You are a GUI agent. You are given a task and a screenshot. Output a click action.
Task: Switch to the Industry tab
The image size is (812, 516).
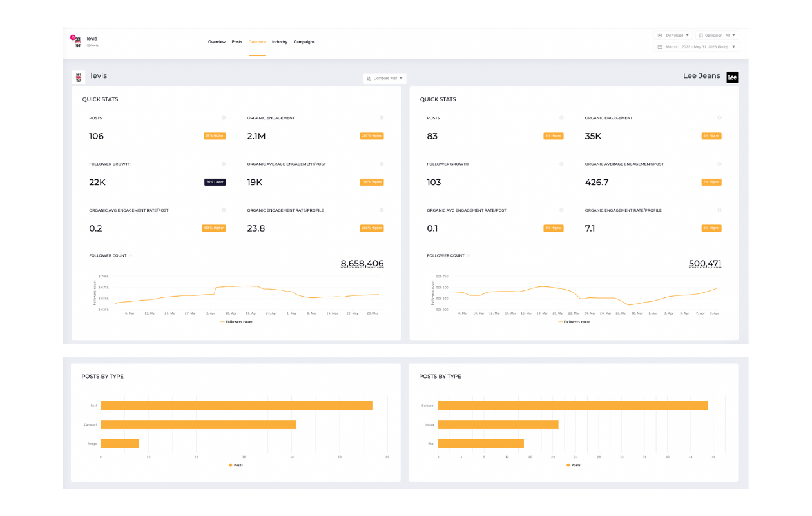pyautogui.click(x=280, y=42)
